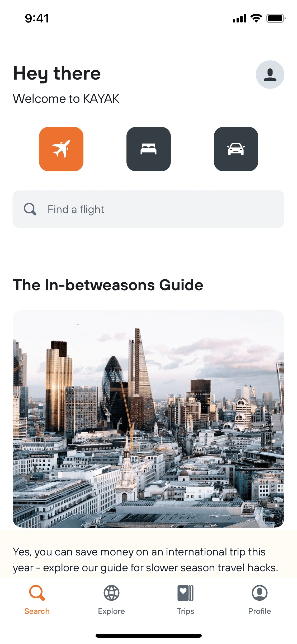297x644 pixels.
Task: Select the hotels bed icon
Action: click(x=149, y=149)
